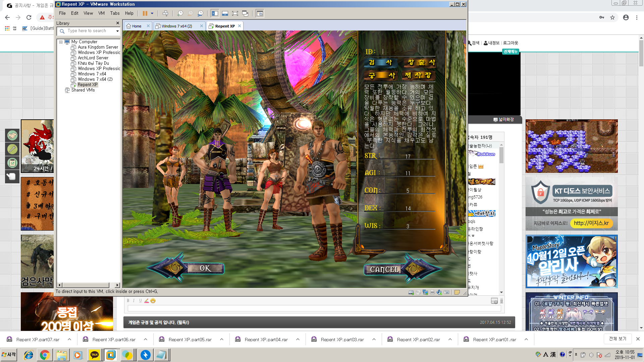
Task: Select the 검사 swordsman class option
Action: (x=380, y=62)
